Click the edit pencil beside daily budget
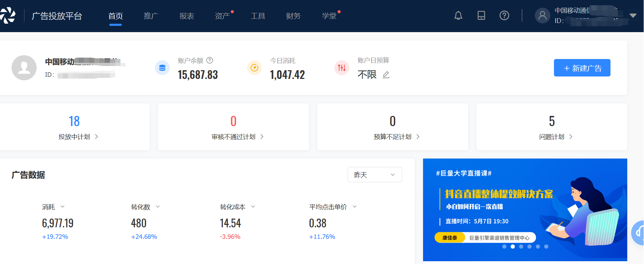644x264 pixels. pos(386,75)
